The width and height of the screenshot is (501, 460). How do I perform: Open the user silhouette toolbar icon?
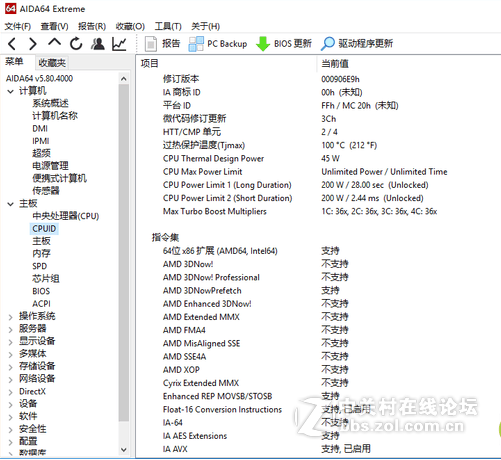[x=98, y=44]
